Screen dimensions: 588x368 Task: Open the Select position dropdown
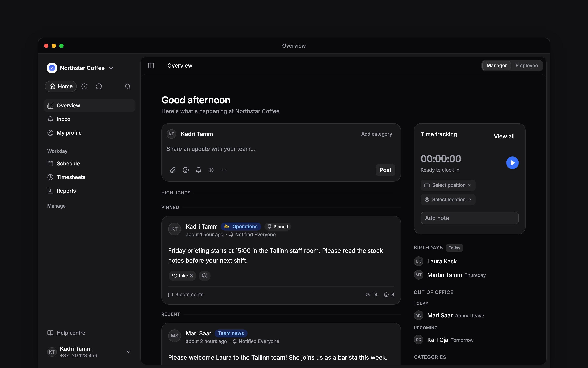click(x=448, y=185)
